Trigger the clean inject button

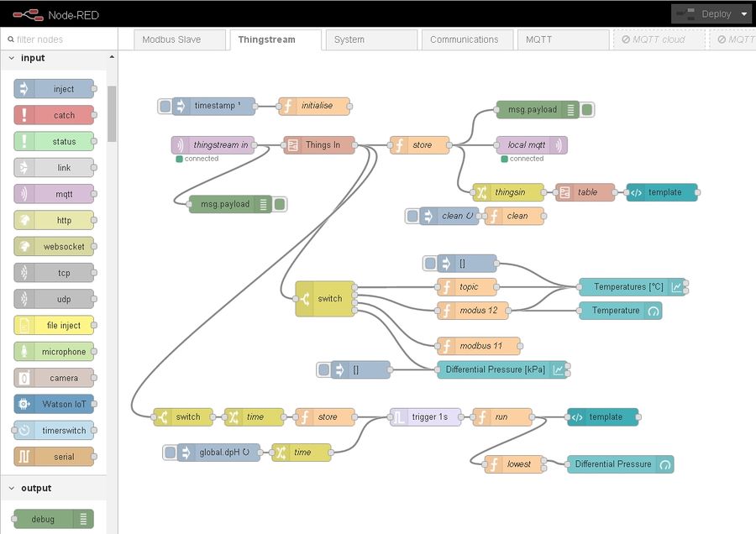412,216
